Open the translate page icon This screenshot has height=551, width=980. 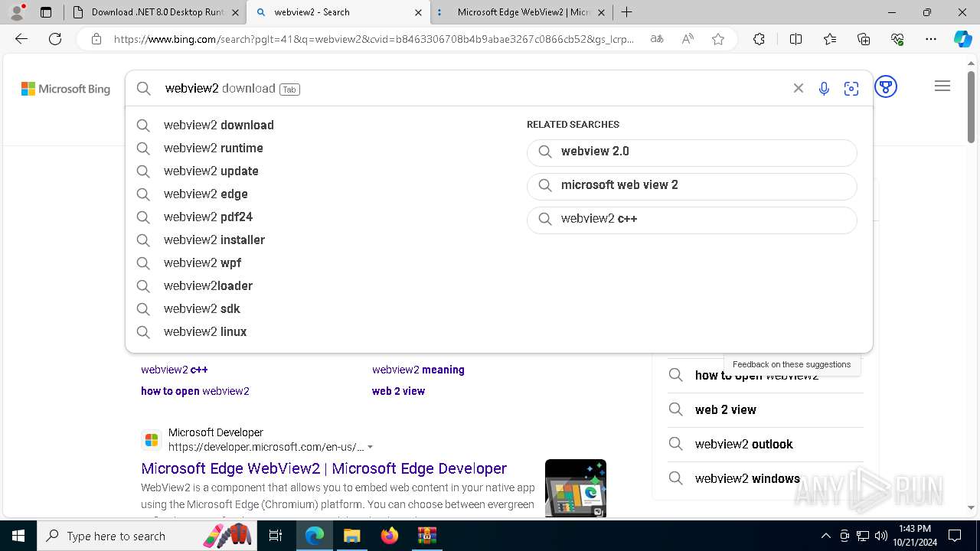pos(657,39)
